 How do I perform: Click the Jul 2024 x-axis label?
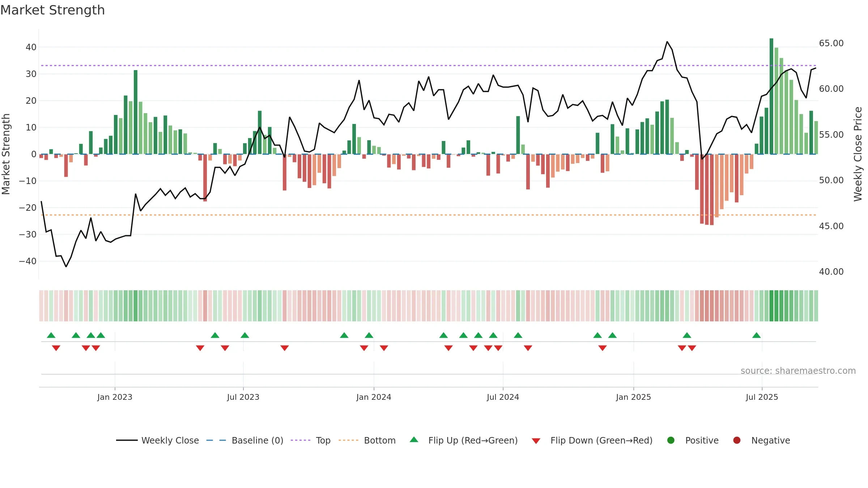(503, 397)
